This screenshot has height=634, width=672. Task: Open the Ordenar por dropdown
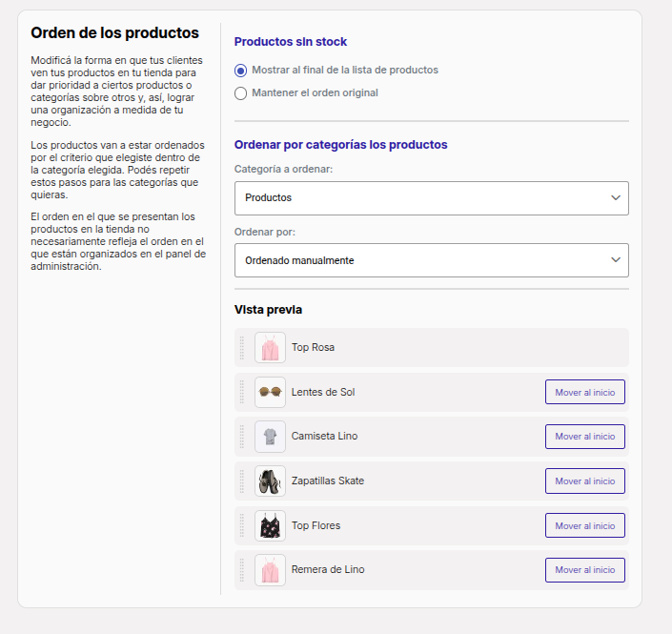(432, 260)
